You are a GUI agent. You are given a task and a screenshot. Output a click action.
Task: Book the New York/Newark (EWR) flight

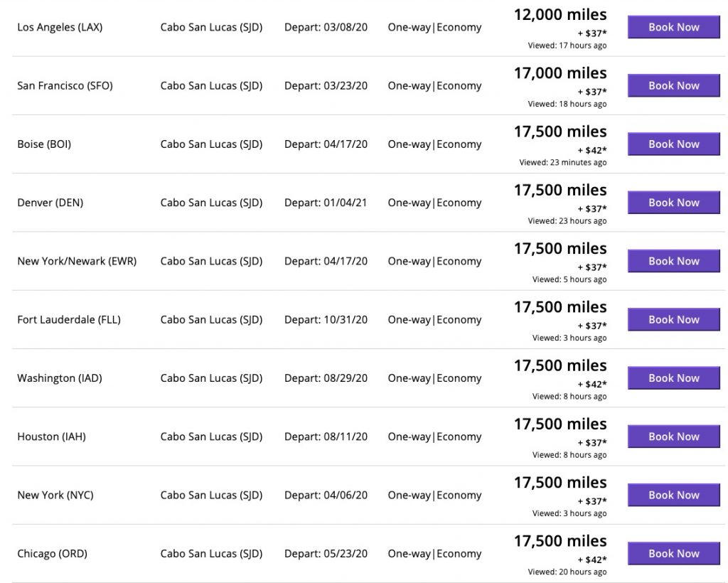coord(673,261)
